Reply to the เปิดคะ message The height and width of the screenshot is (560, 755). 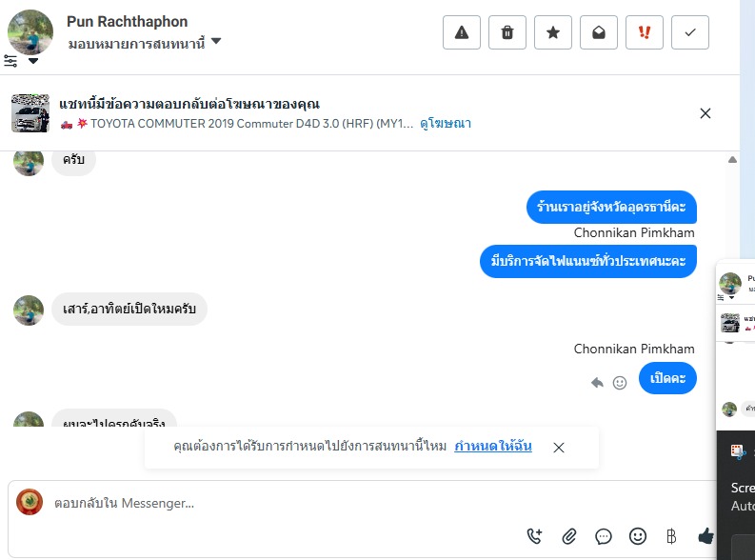tap(597, 383)
